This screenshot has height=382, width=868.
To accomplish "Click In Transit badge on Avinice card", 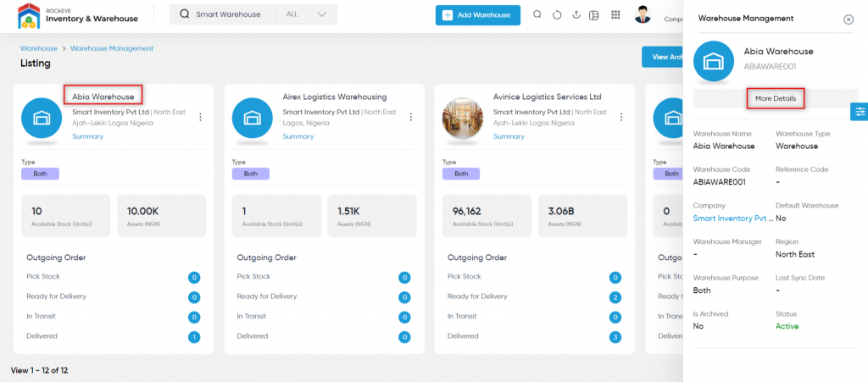I will pos(615,318).
